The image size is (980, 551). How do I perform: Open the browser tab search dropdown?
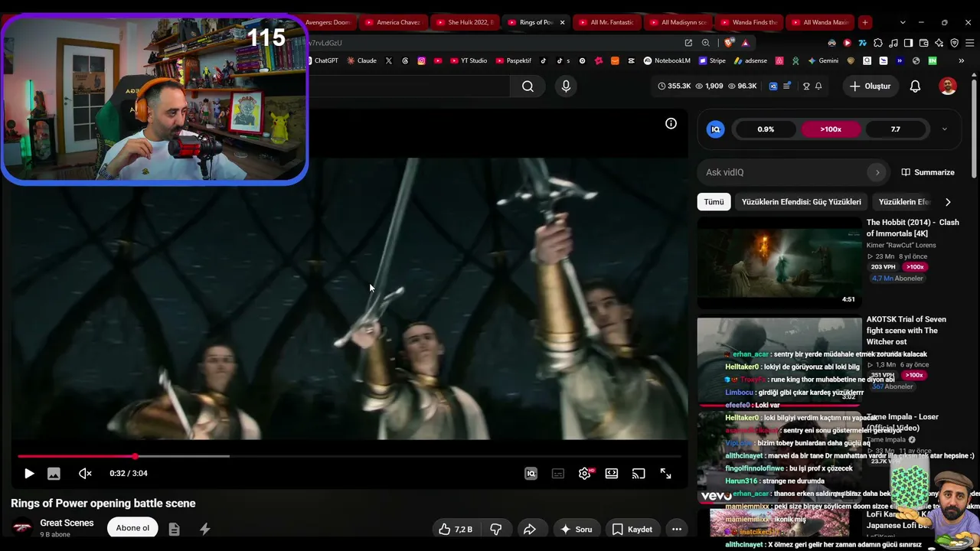click(903, 22)
